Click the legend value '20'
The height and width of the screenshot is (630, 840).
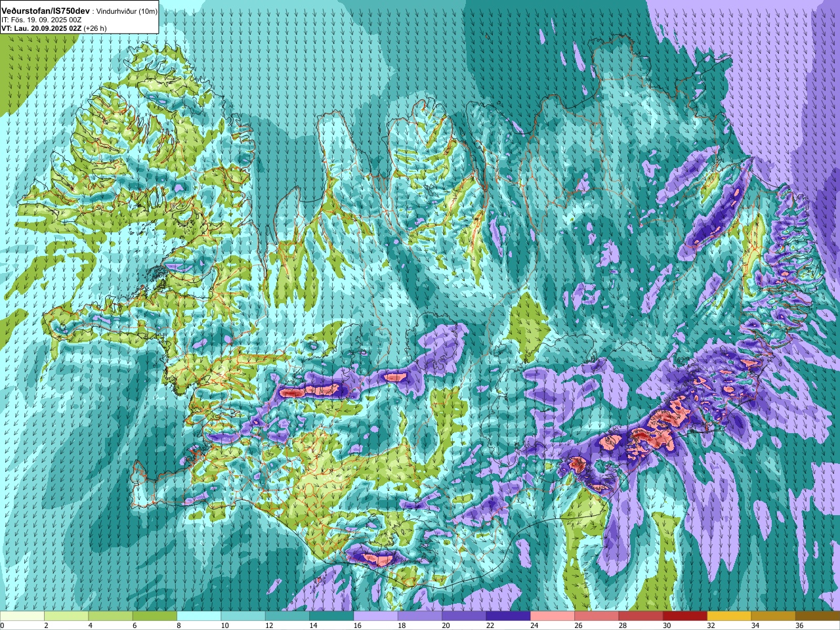446,625
